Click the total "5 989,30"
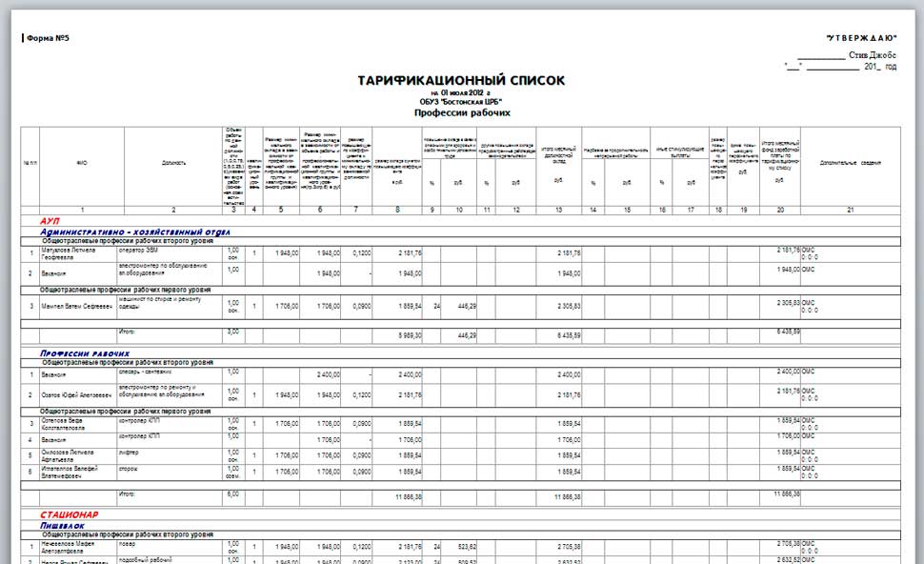The image size is (924, 564). (x=410, y=335)
